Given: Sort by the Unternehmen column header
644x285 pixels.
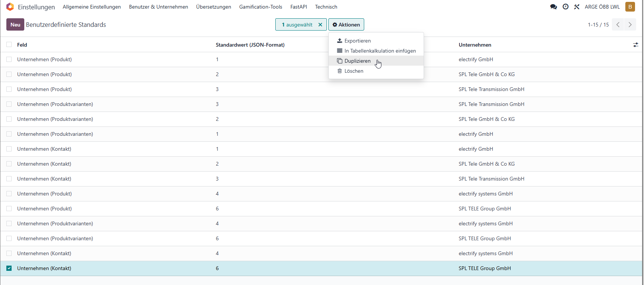Looking at the screenshot, I should pos(475,45).
